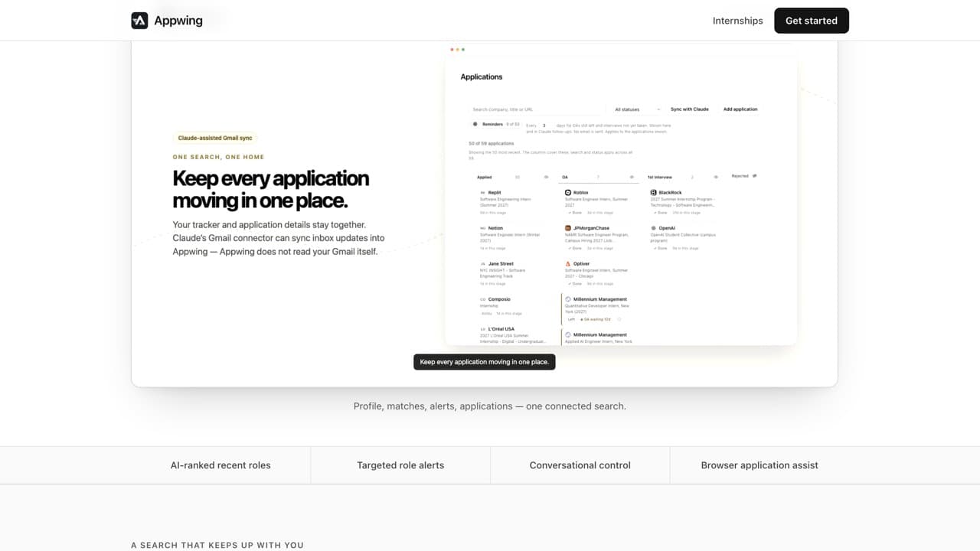Click the Add application button
The width and height of the screenshot is (980, 551).
(740, 109)
